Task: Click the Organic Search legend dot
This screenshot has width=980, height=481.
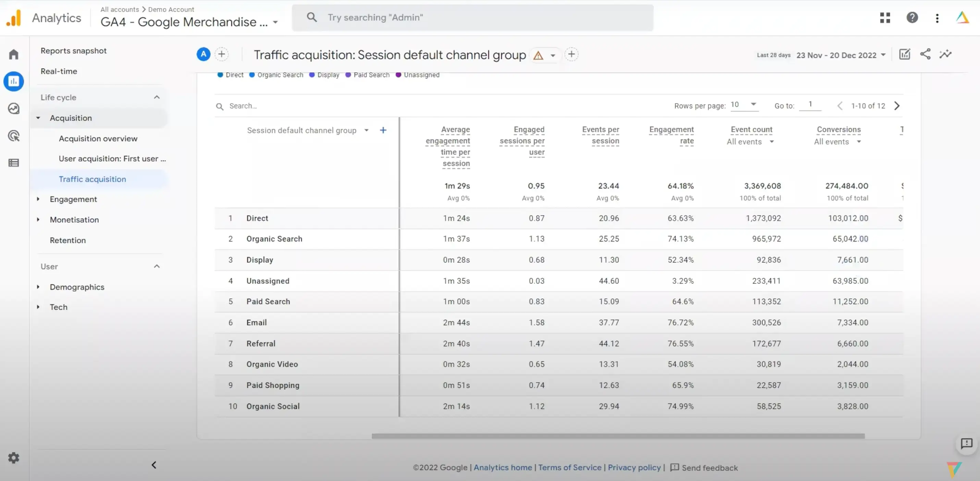Action: 252,75
